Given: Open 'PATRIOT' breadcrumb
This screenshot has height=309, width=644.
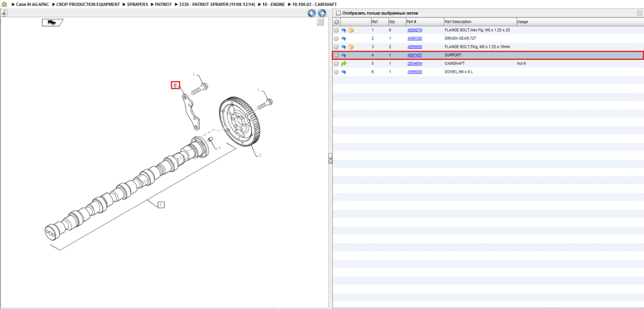Looking at the screenshot, I should [x=163, y=4].
